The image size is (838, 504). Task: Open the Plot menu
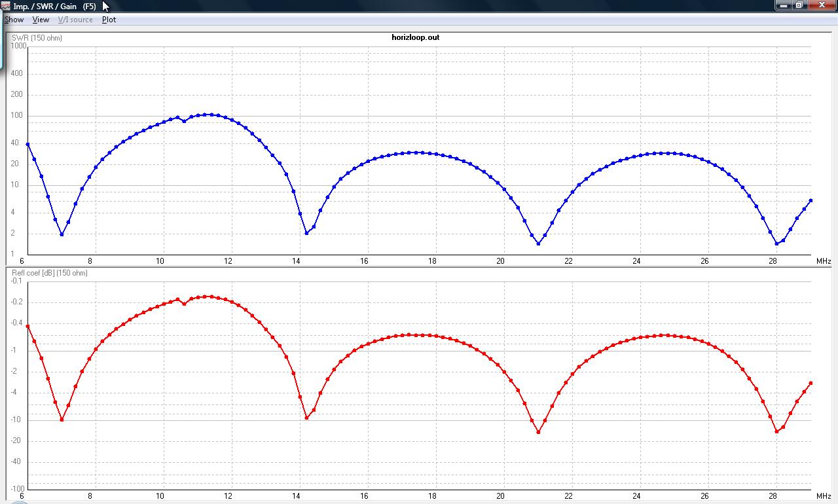coord(109,20)
